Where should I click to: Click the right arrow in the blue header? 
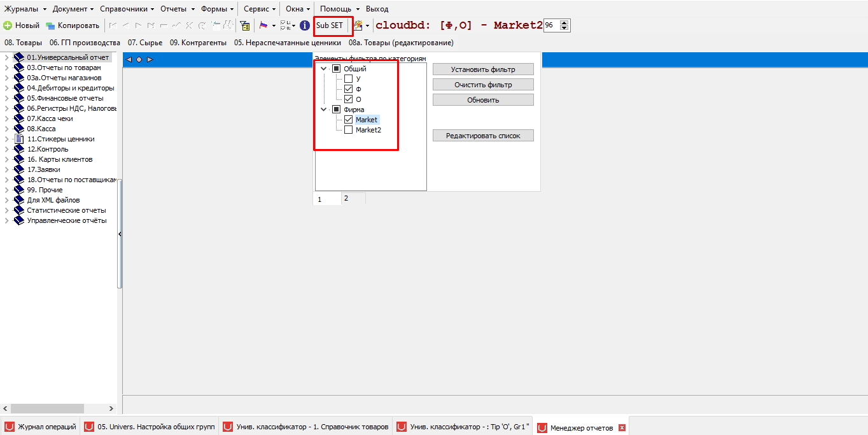point(150,60)
